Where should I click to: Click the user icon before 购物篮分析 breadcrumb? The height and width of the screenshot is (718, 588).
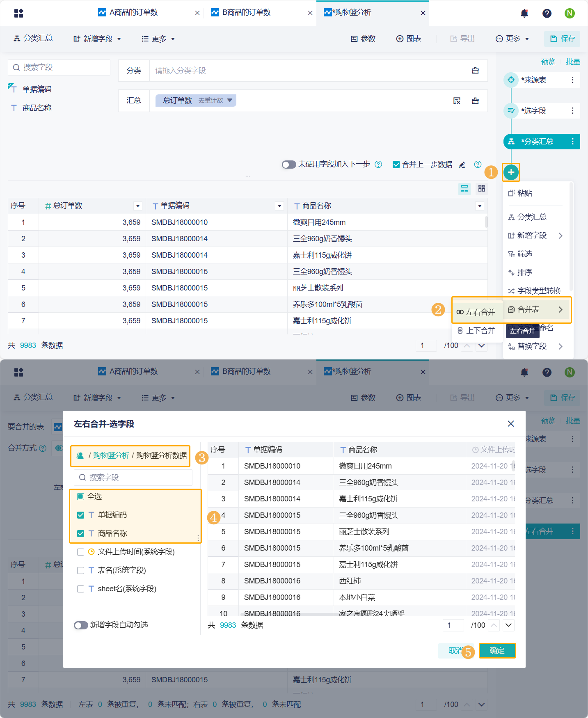click(x=80, y=456)
